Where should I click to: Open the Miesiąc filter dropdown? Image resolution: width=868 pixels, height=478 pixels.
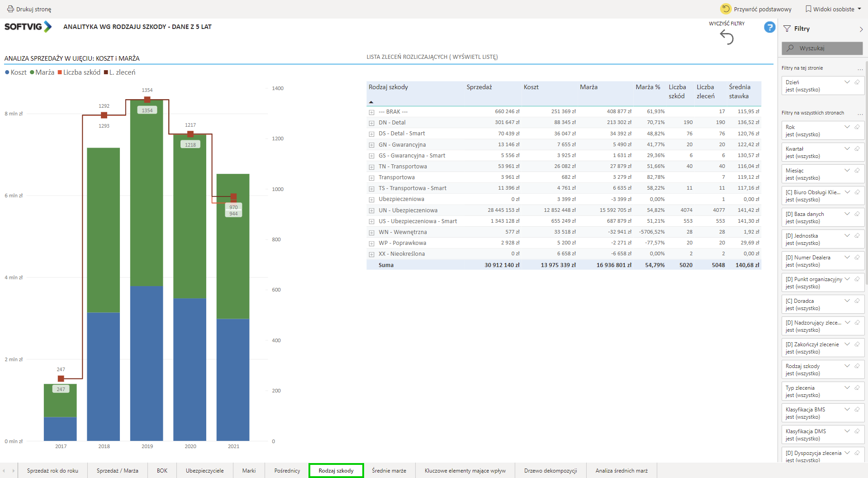[x=847, y=171]
